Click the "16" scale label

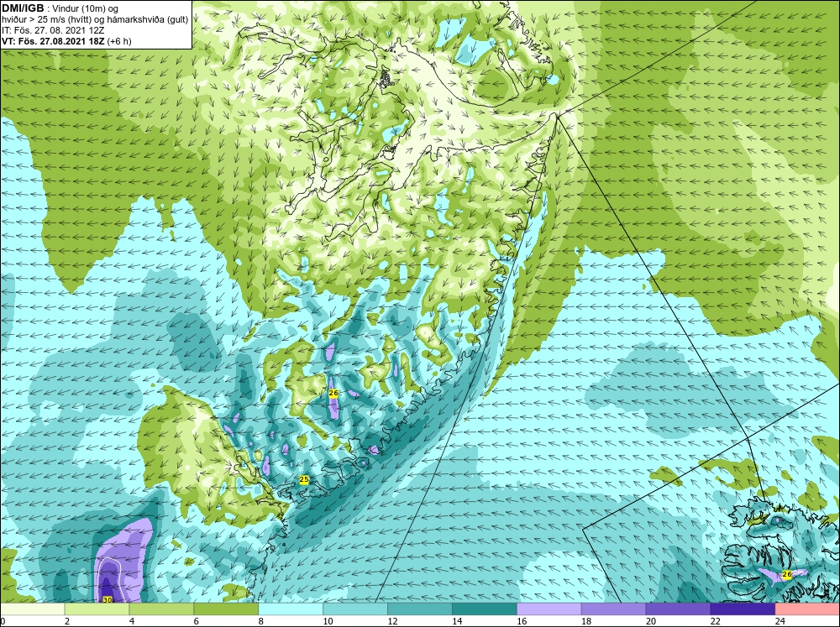(522, 621)
